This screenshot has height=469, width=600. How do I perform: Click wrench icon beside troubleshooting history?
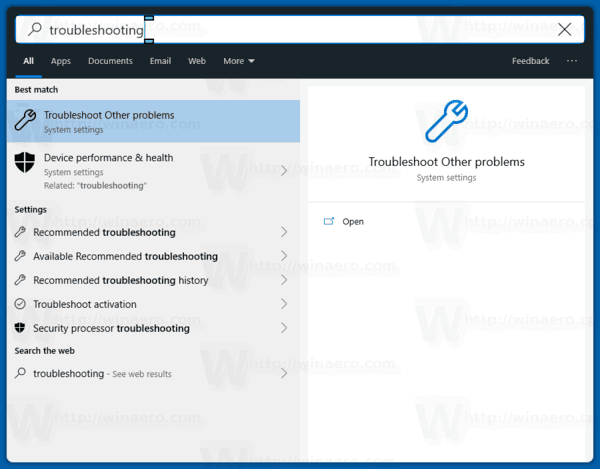pos(20,280)
